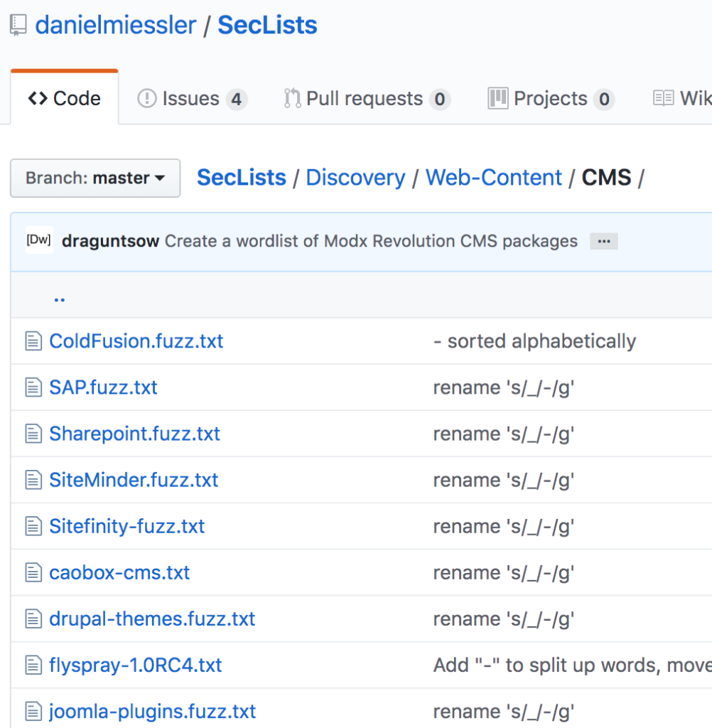Click the repository book icon beside danielmiessler
Screen dimensions: 712x728
[x=18, y=26]
